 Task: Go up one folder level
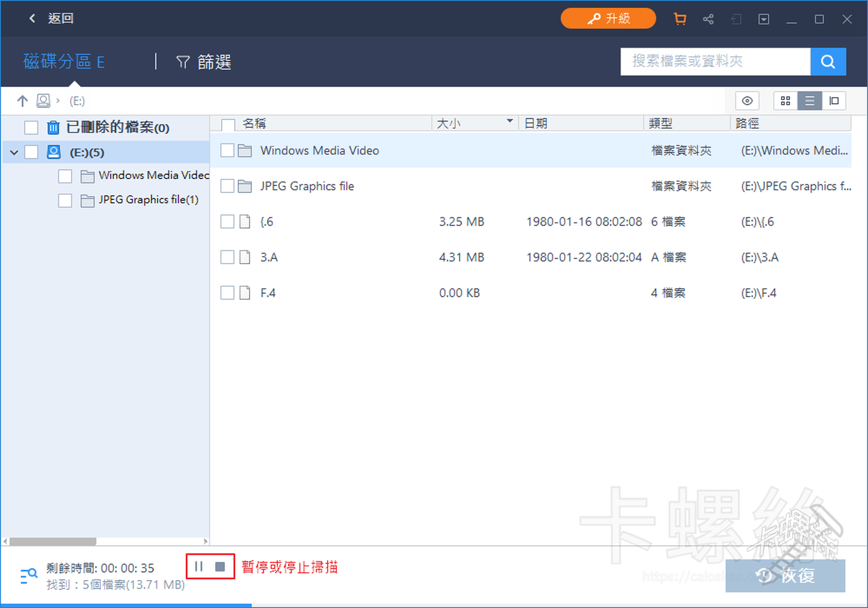point(22,101)
